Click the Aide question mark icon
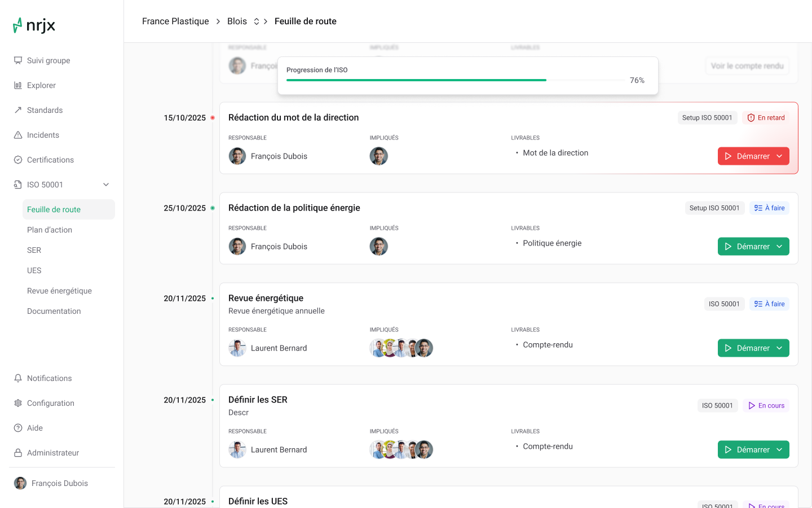This screenshot has width=812, height=508. tap(18, 428)
